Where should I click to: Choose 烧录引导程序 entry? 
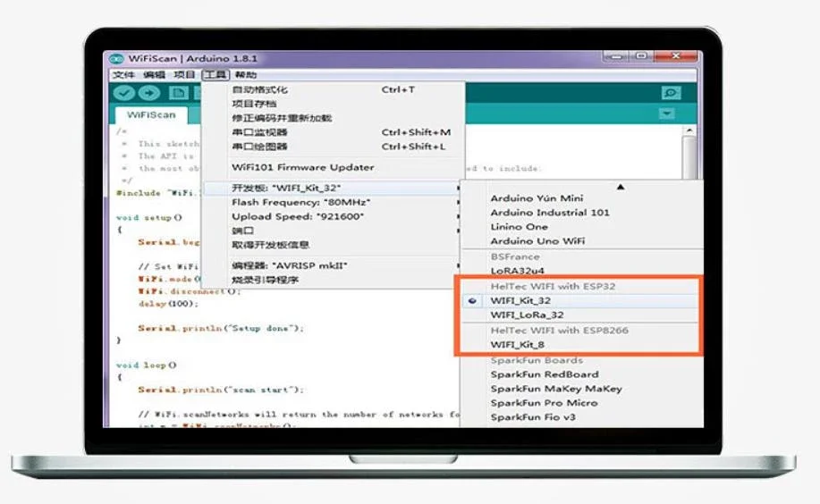pyautogui.click(x=334, y=280)
